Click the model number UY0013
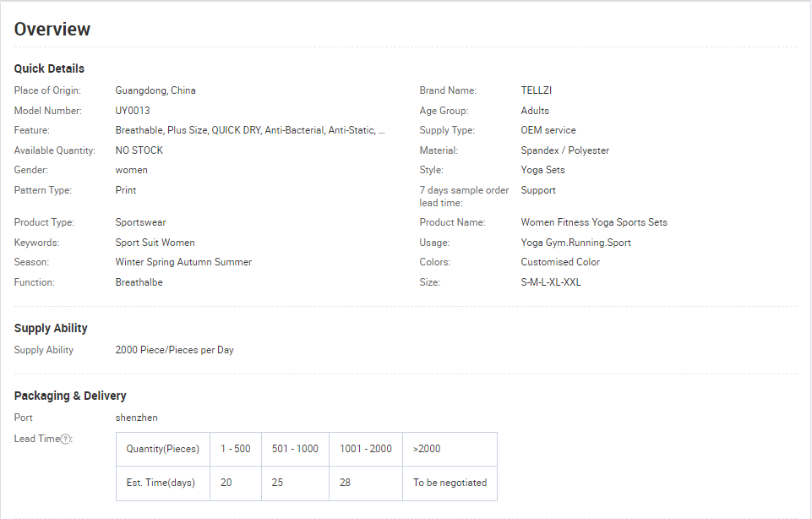 click(x=133, y=111)
